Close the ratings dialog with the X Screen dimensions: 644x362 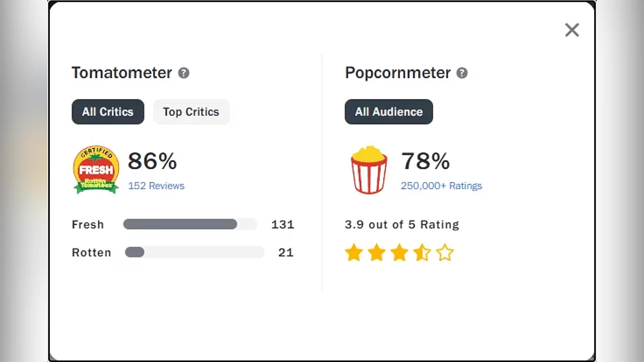coord(572,30)
